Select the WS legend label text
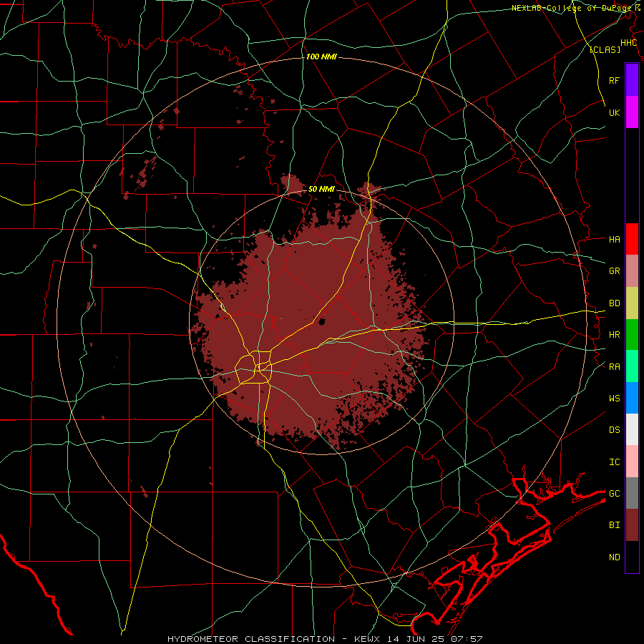644x644 pixels. tap(614, 399)
